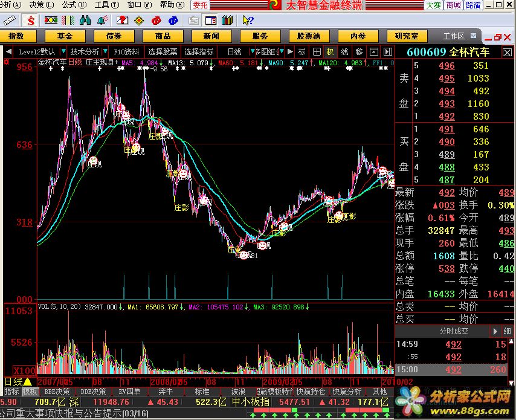
Task: Select the 指标 bottom tab
Action: [x=11, y=392]
